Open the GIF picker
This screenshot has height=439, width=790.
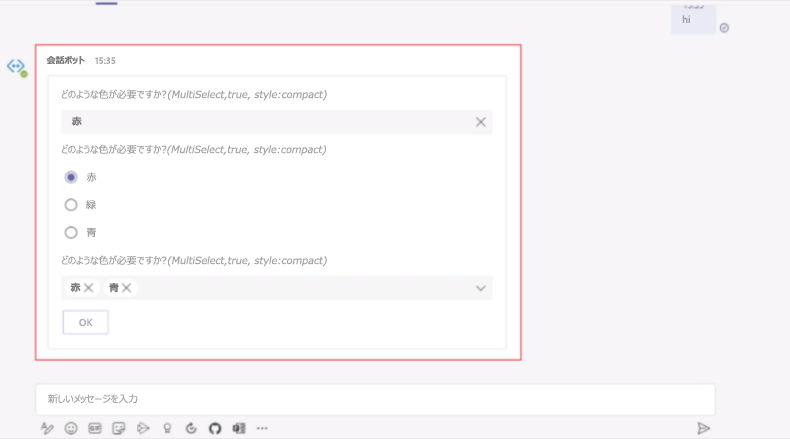coord(95,428)
